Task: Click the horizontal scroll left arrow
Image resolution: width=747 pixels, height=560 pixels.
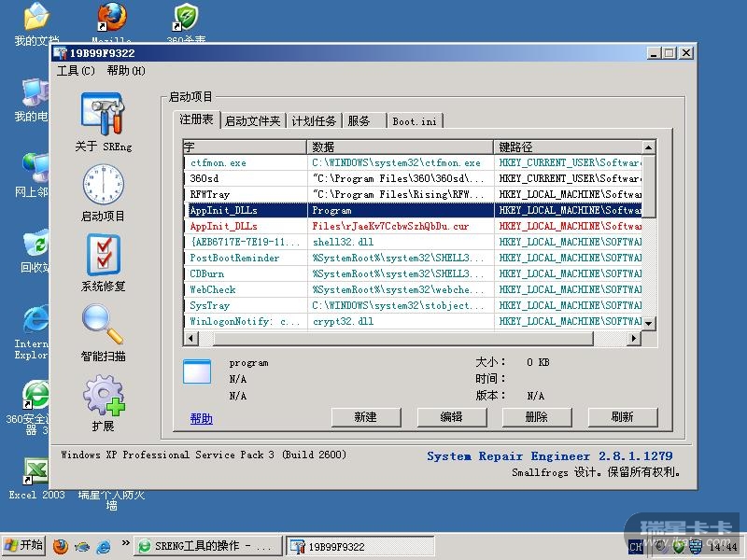Action: 191,338
